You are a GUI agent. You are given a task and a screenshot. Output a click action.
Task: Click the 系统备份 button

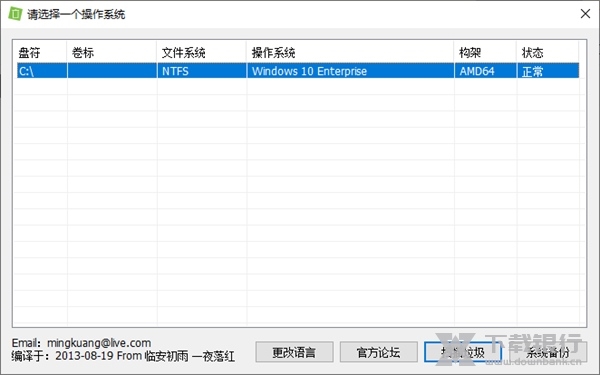(548, 352)
